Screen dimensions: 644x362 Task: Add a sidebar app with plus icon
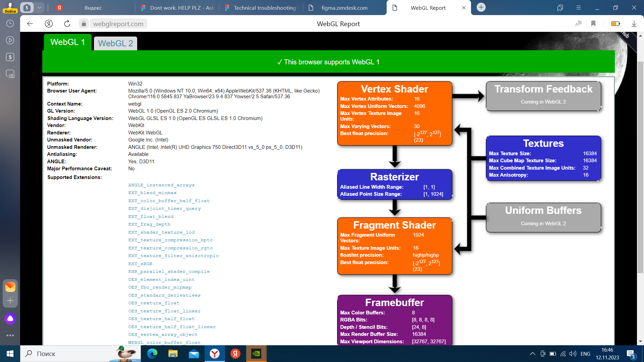(10, 301)
